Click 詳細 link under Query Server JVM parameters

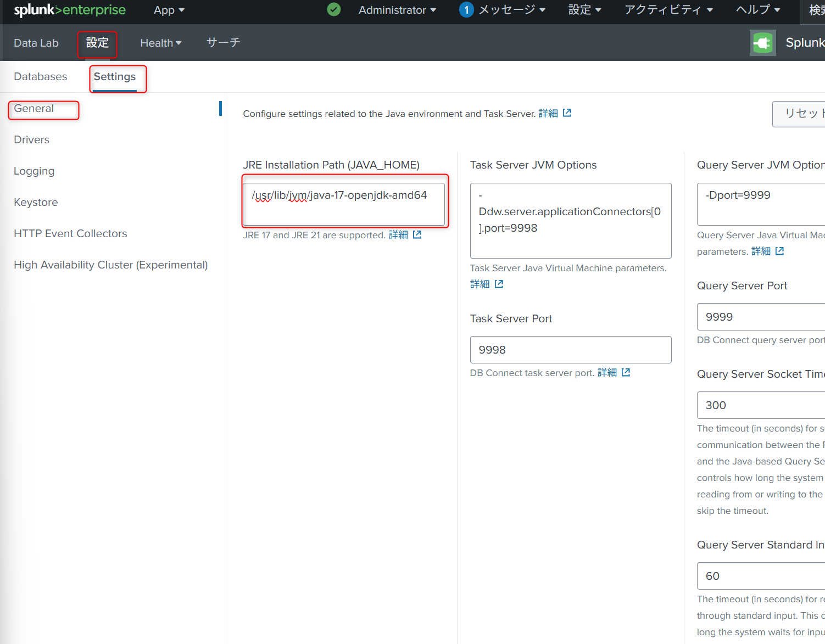click(761, 251)
